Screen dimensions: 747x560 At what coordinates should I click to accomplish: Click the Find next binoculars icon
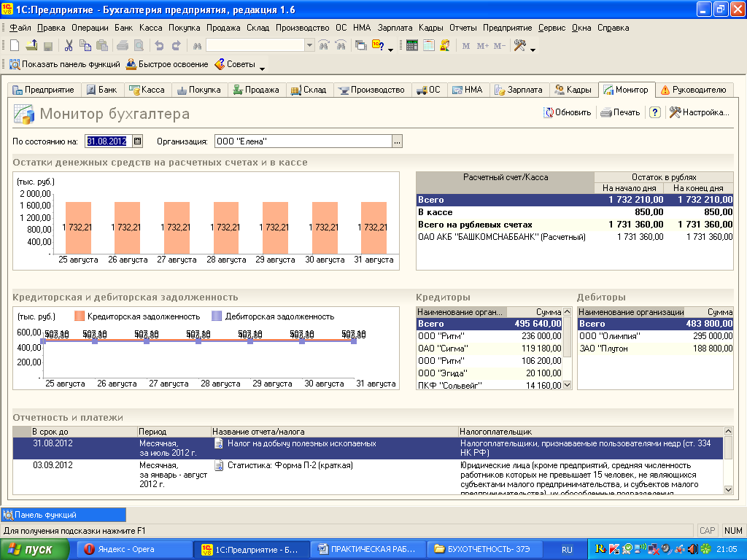coord(324,46)
